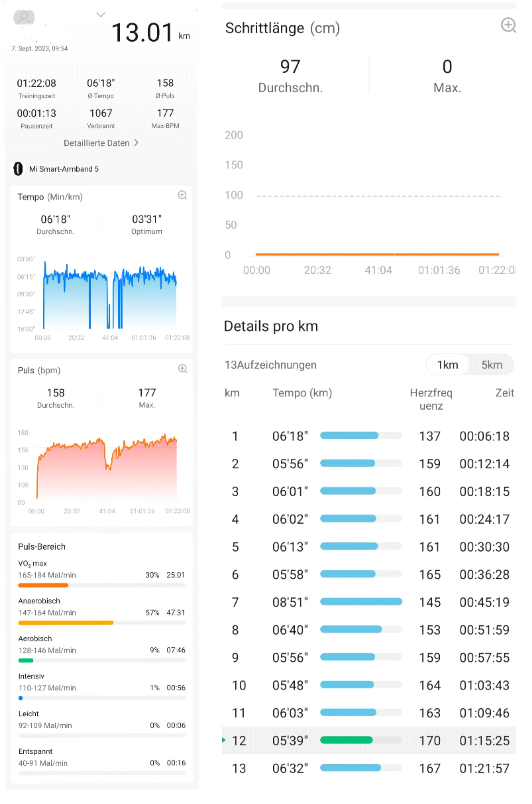Click the orange VO2 max zone bar
532x804 pixels.
pyautogui.click(x=43, y=585)
